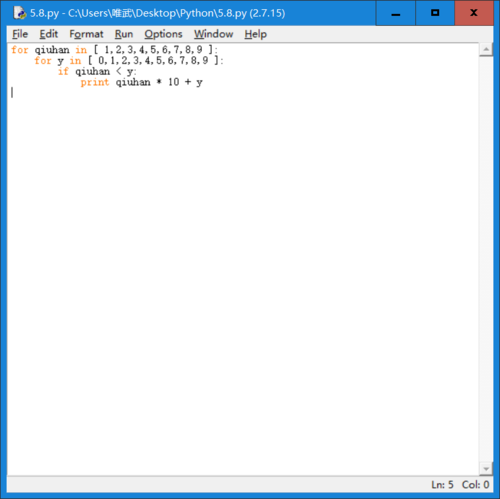Open the File menu
Image resolution: width=500 pixels, height=499 pixels.
(20, 34)
